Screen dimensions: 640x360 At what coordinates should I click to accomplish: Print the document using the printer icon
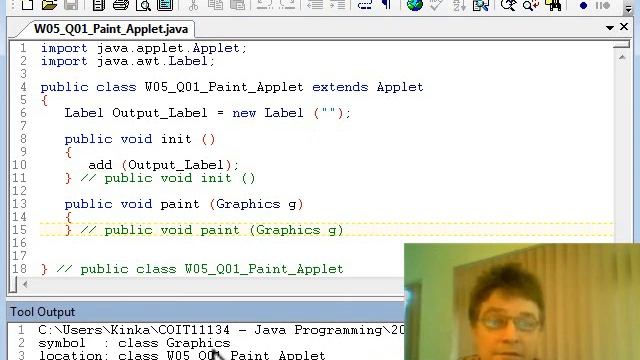click(x=121, y=5)
